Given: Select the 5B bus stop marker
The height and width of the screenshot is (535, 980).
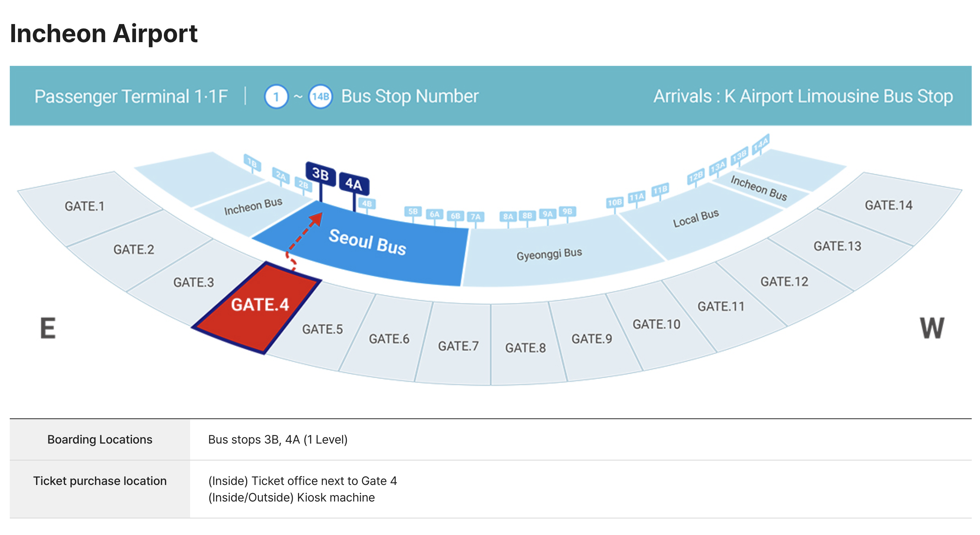Looking at the screenshot, I should (413, 212).
